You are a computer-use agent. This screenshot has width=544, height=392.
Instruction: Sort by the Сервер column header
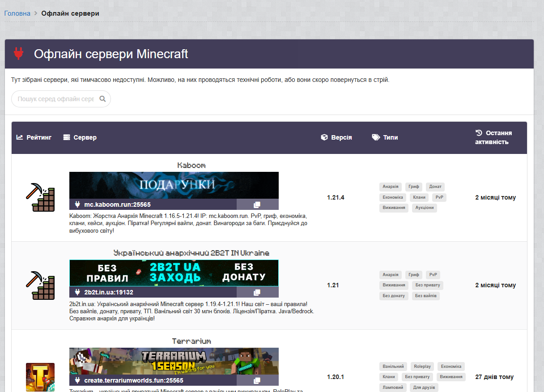(80, 137)
